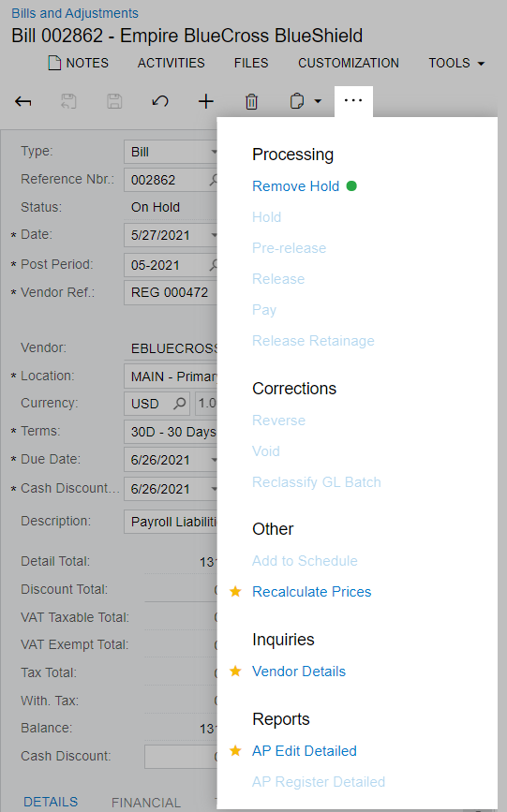The image size is (507, 812).
Task: Switch to the DETAILS tab
Action: [x=51, y=802]
